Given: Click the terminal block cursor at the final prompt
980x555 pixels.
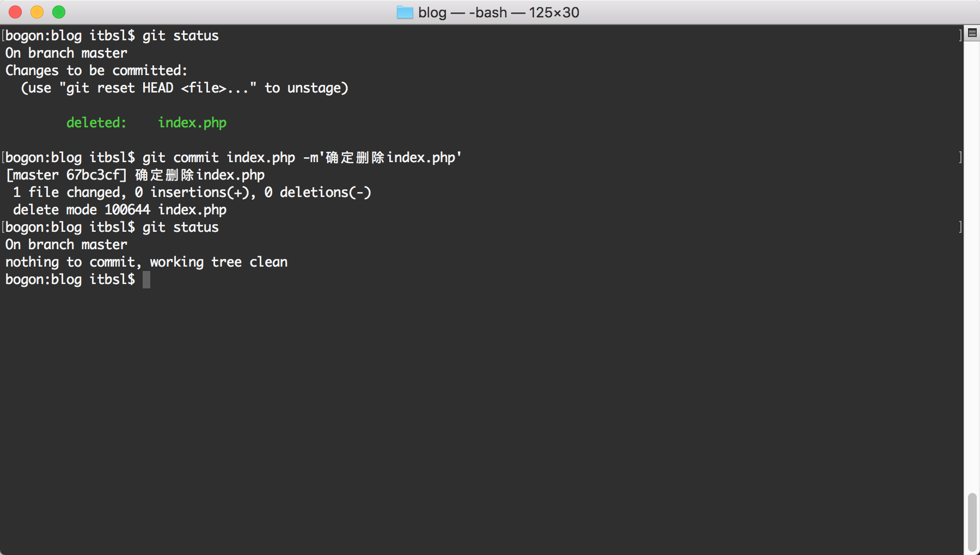Looking at the screenshot, I should tap(146, 280).
